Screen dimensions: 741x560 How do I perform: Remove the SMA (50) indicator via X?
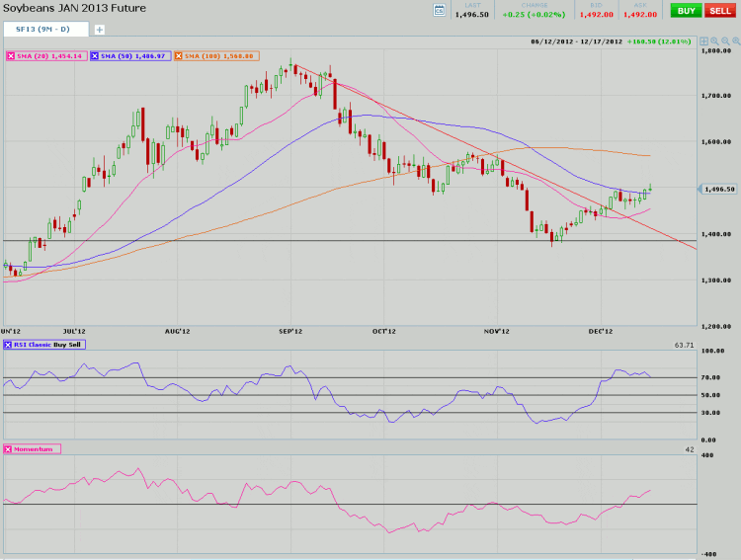pos(96,56)
